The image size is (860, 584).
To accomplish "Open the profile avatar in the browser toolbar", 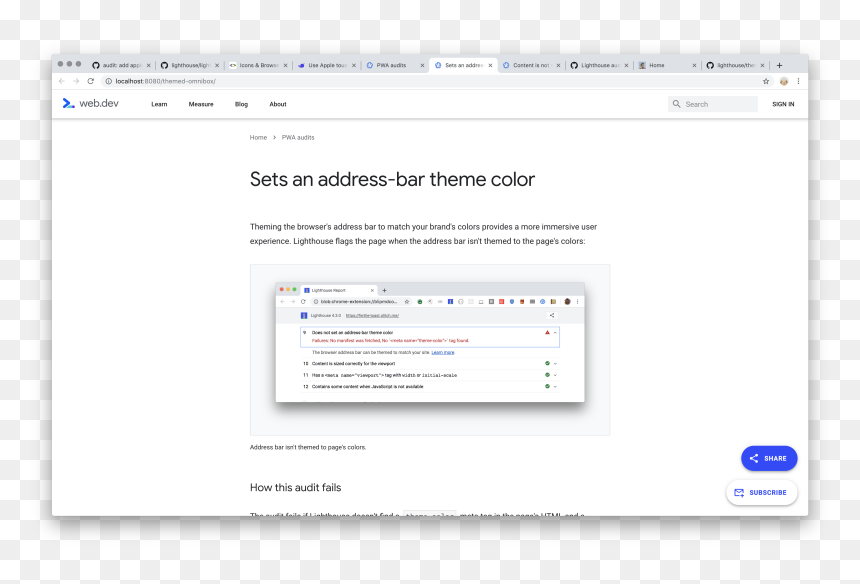I will click(784, 81).
